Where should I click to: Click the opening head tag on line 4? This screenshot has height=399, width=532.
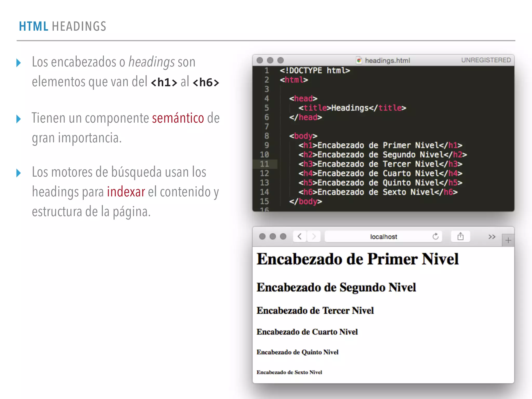[x=303, y=98]
